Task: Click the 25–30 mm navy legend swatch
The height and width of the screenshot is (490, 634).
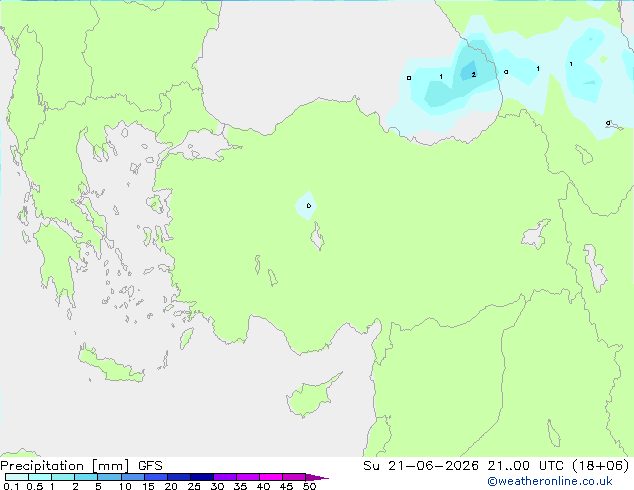Action: [x=201, y=477]
